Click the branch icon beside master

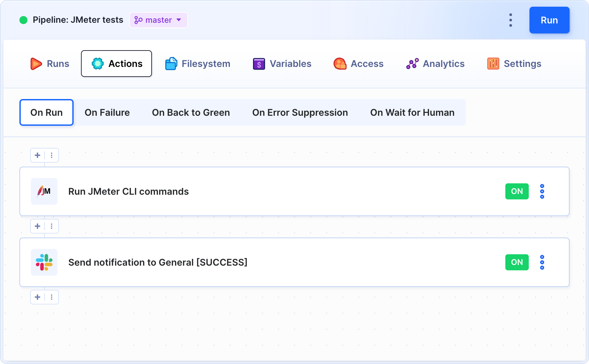tap(138, 20)
